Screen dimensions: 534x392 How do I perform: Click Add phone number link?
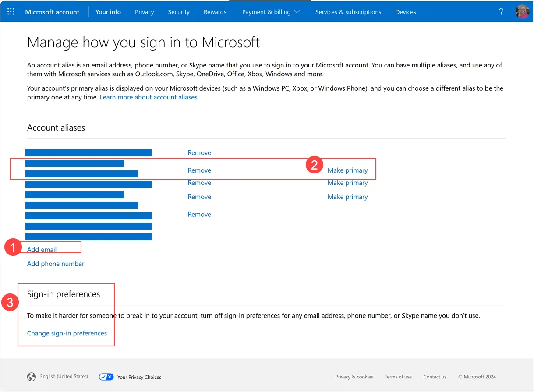[56, 264]
